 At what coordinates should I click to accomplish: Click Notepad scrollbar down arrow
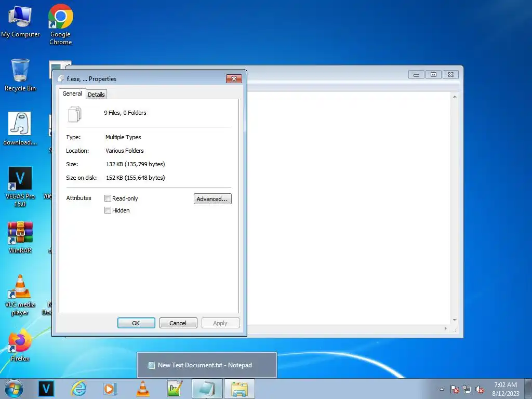coord(455,320)
